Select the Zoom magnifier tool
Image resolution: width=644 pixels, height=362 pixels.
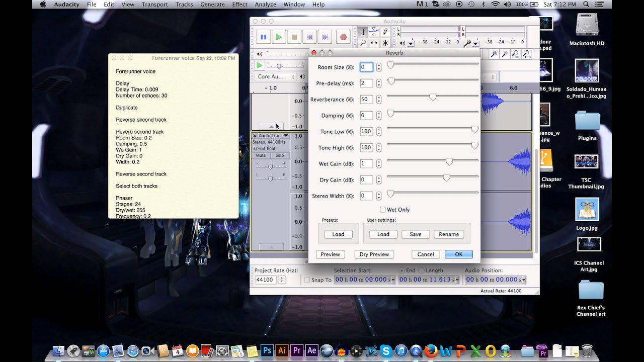(x=363, y=43)
